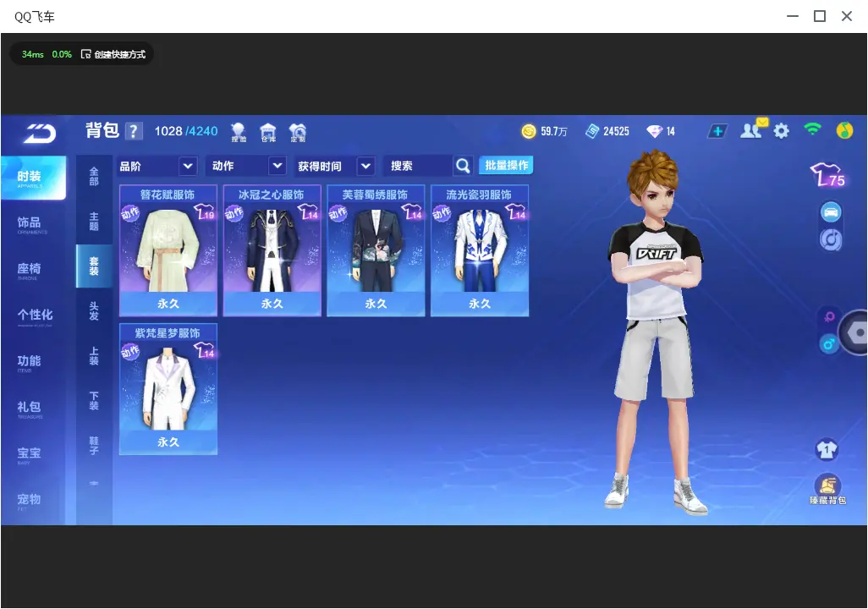Minimize the QQ飞车 window

(793, 16)
